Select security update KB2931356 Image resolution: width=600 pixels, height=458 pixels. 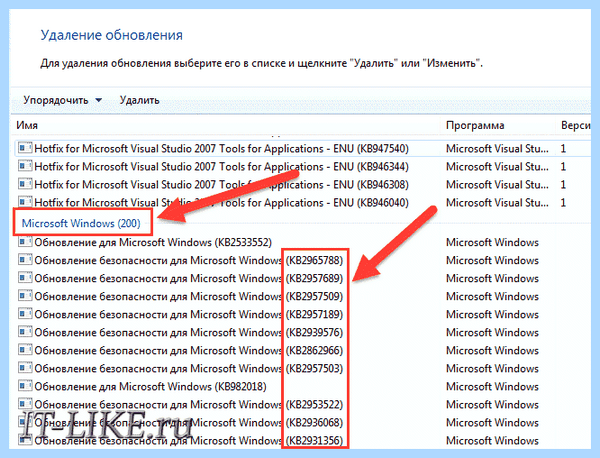189,440
